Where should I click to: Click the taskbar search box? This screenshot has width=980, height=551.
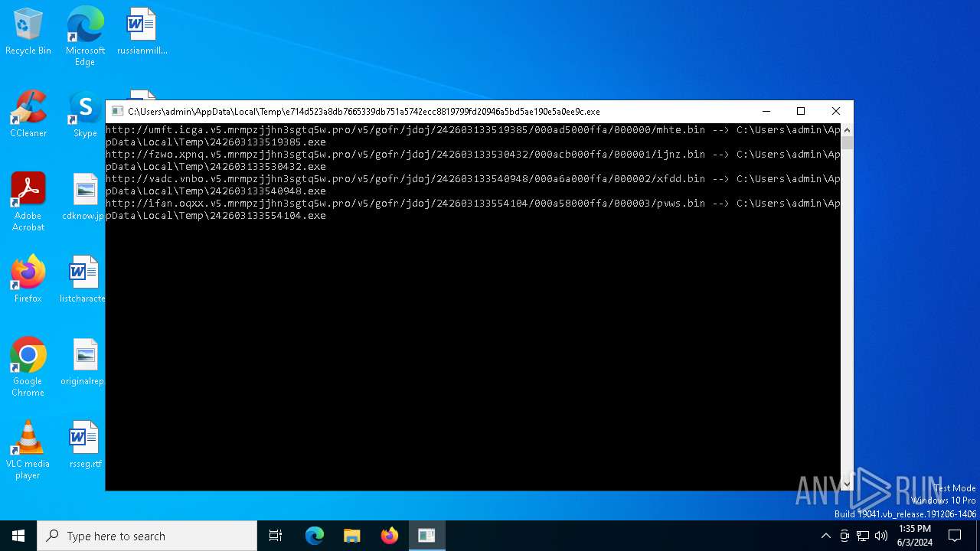tap(147, 536)
